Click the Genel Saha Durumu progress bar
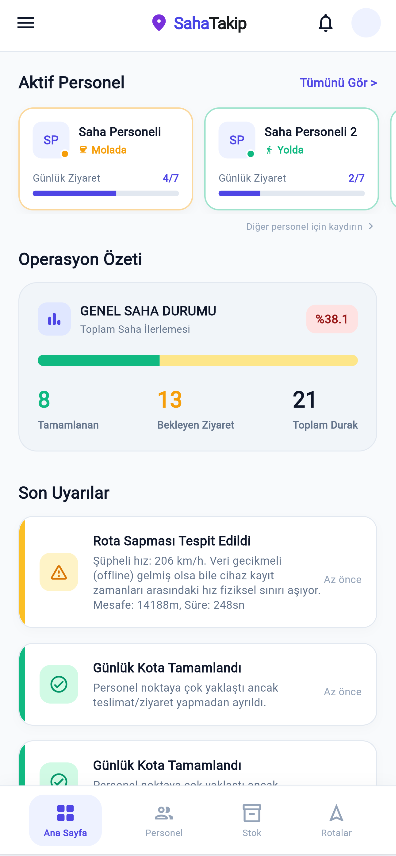This screenshot has width=396, height=856. click(x=198, y=360)
